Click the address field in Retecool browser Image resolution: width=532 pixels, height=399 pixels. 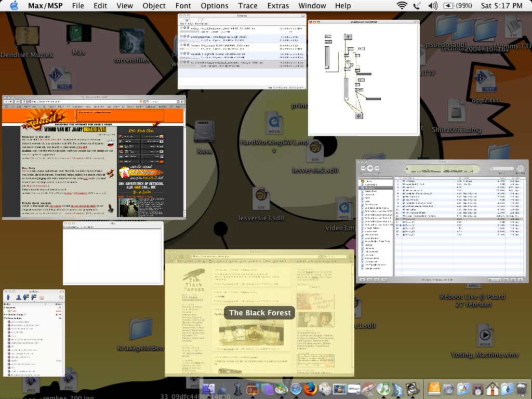click(x=85, y=101)
